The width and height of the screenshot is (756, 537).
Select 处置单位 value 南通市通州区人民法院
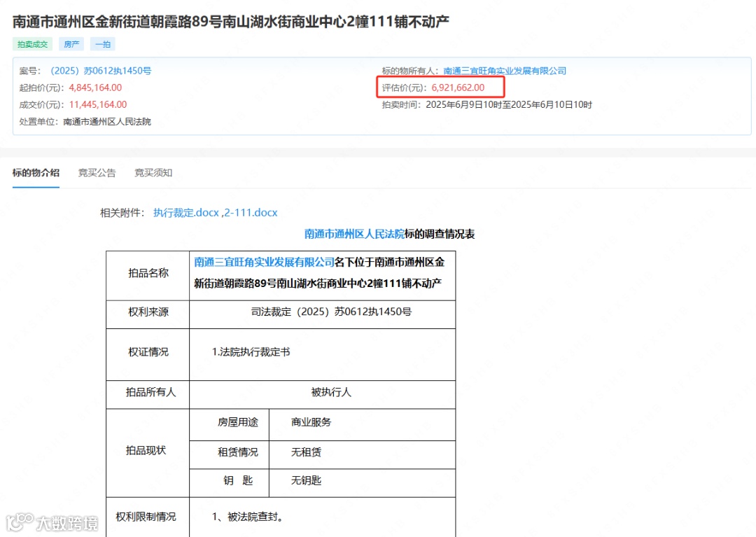click(x=107, y=122)
